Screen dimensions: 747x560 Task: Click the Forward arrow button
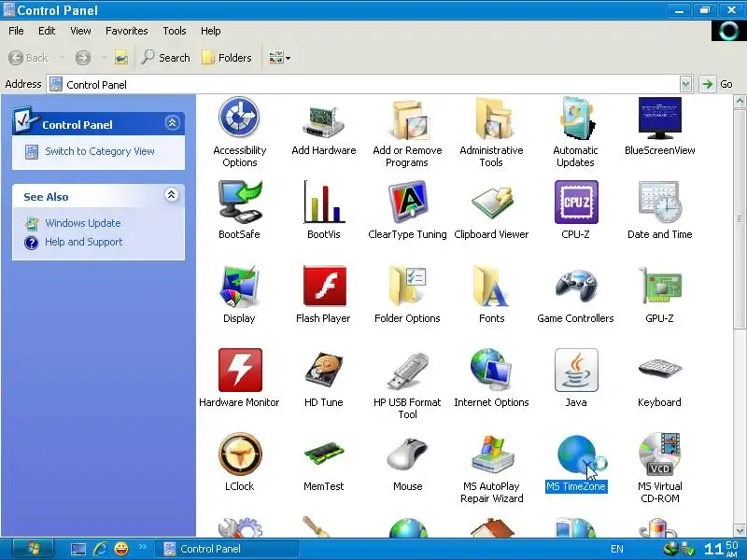click(83, 58)
